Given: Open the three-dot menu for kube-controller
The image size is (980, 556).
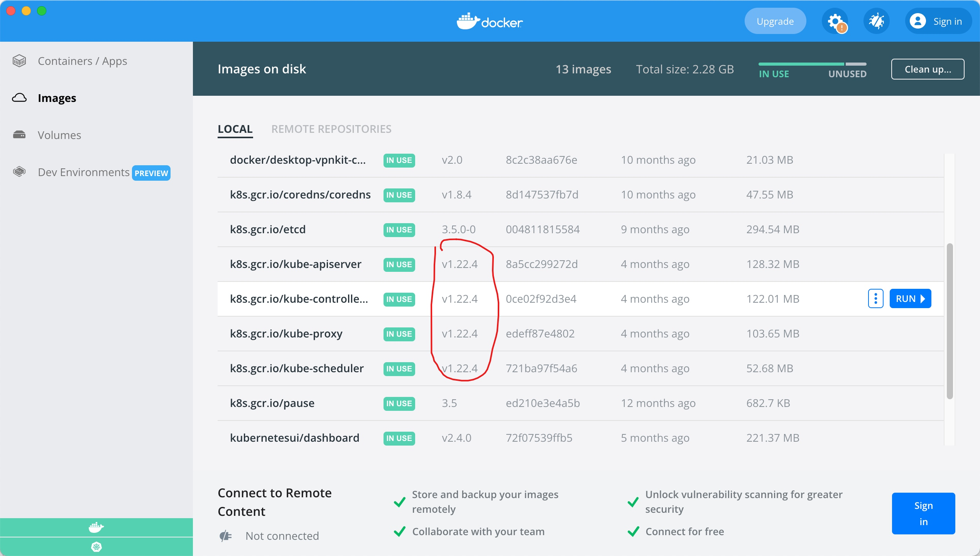Looking at the screenshot, I should pyautogui.click(x=875, y=298).
